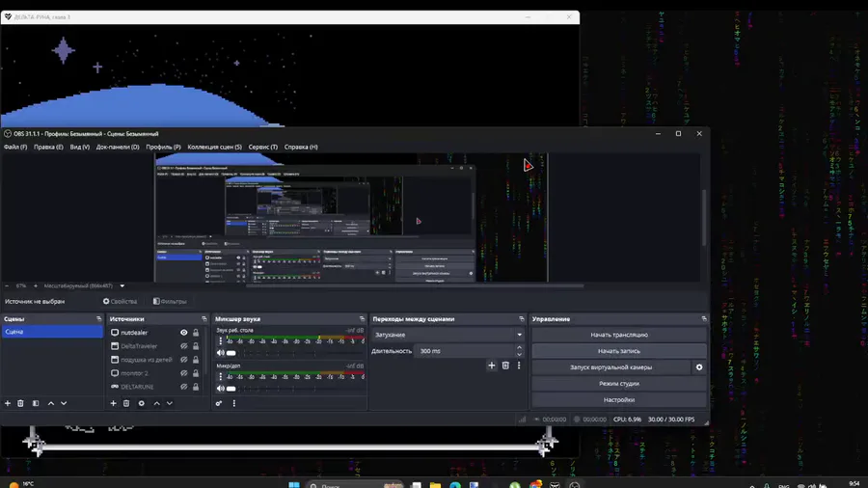Move source up in Sources toolbar
The image size is (868, 488).
tap(156, 403)
